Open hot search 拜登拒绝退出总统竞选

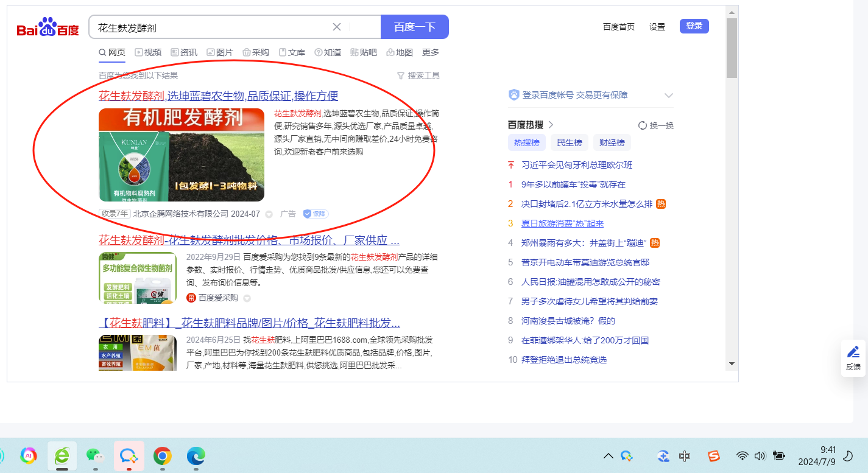point(564,360)
